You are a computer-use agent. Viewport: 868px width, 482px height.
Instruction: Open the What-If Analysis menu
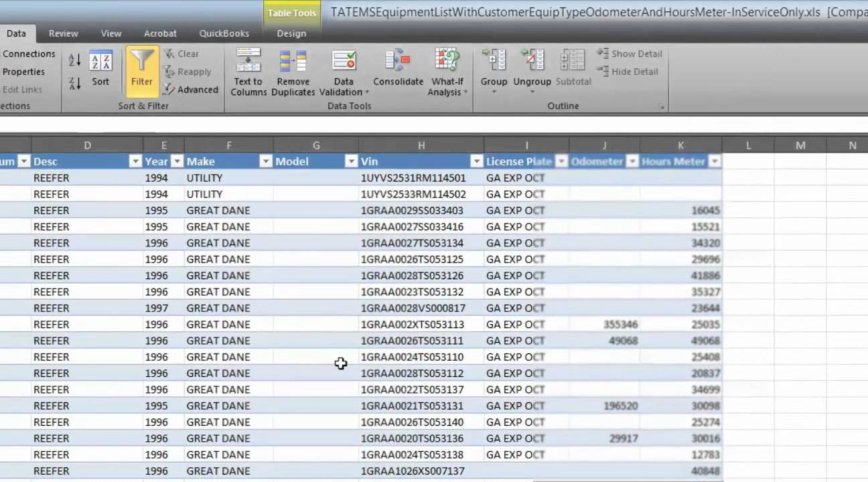pyautogui.click(x=447, y=72)
